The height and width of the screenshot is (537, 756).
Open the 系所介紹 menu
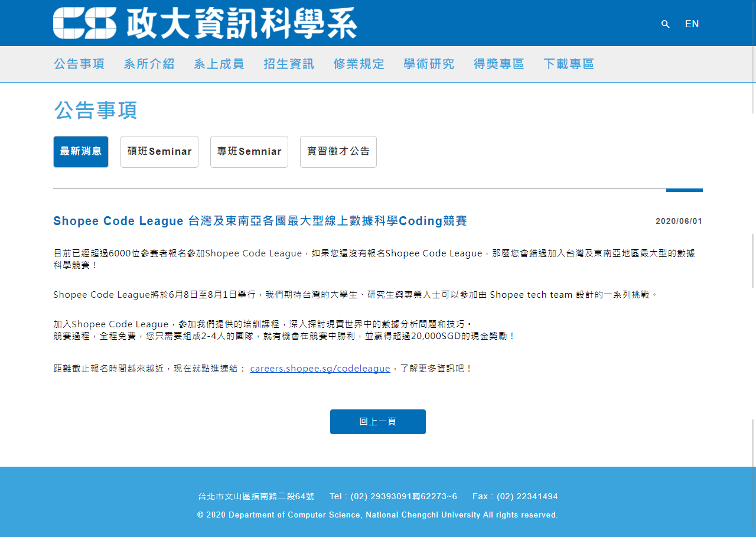(x=149, y=64)
